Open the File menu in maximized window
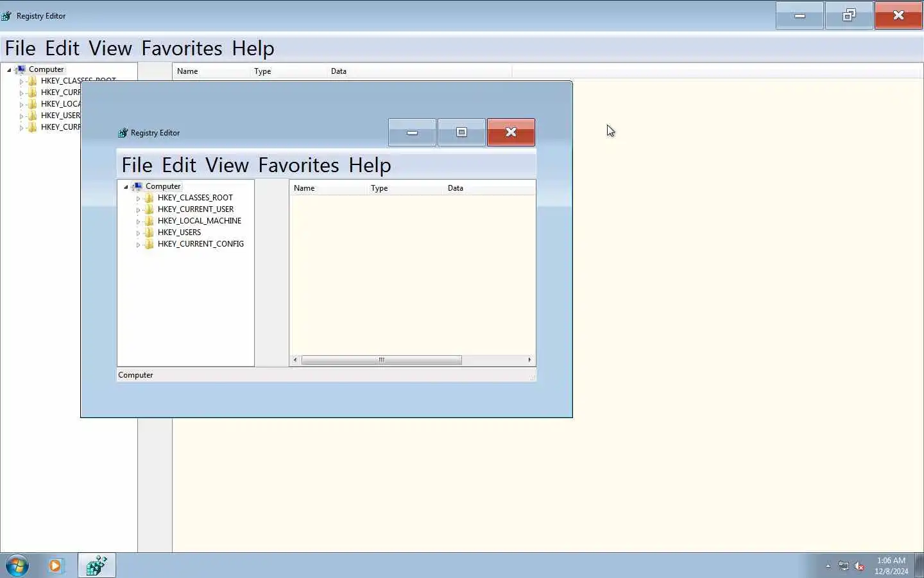Viewport: 924px width, 578px height. 21,49
